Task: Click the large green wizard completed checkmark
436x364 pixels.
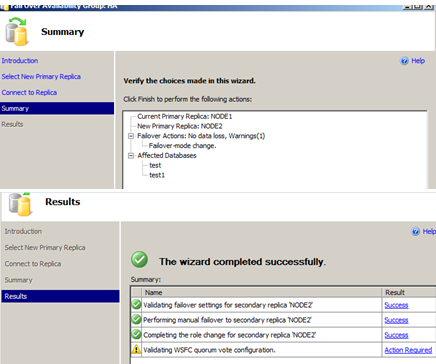Action: coord(139,259)
